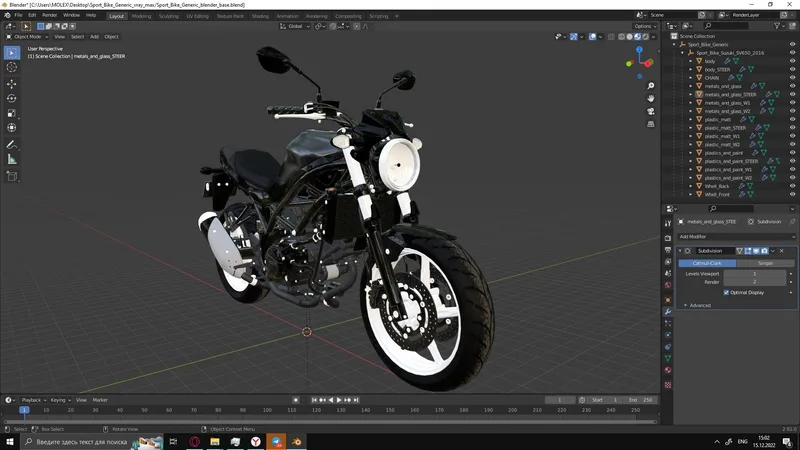Toggle the Subdivision modifier render display

(x=764, y=251)
